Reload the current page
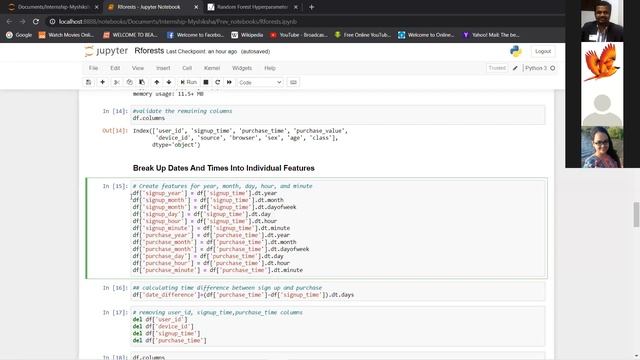The height and width of the screenshot is (360, 640). (36, 21)
